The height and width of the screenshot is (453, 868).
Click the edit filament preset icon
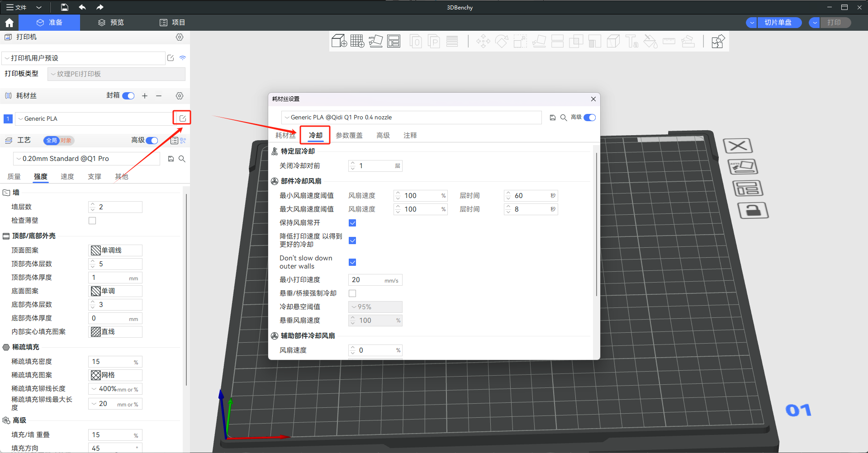click(x=182, y=118)
